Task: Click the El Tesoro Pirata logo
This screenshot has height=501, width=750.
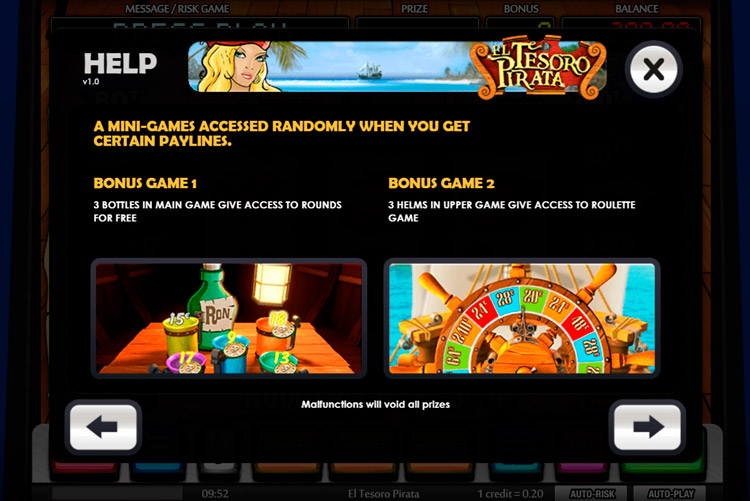Action: pos(538,67)
